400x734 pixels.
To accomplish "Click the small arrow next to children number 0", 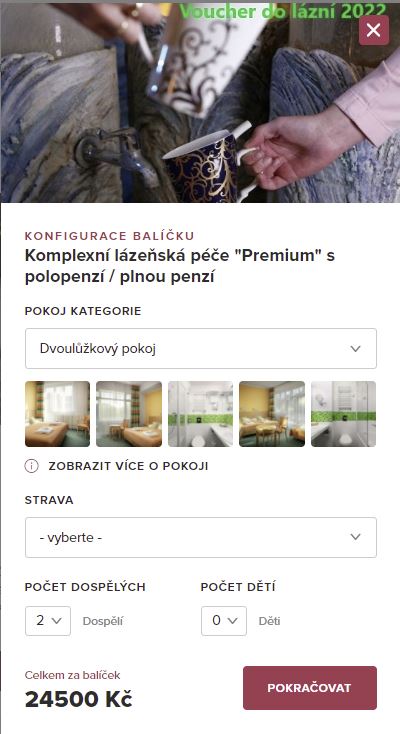I will click(232, 621).
